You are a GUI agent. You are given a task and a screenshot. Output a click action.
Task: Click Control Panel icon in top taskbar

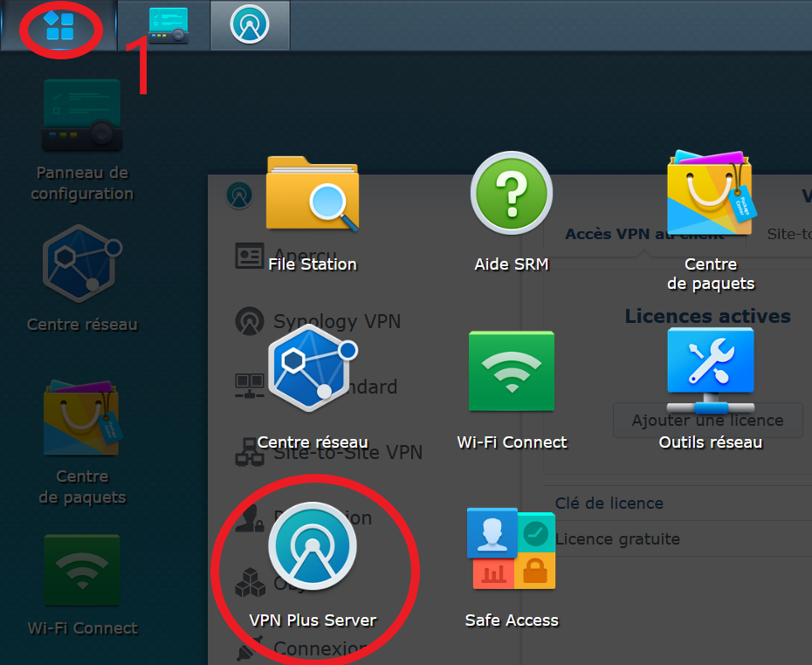pos(168,25)
